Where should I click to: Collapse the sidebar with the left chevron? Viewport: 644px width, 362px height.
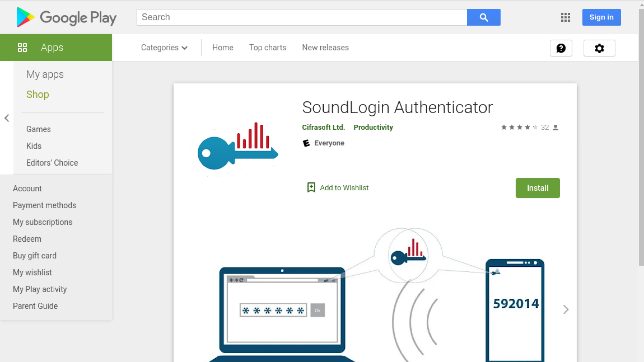coord(7,118)
